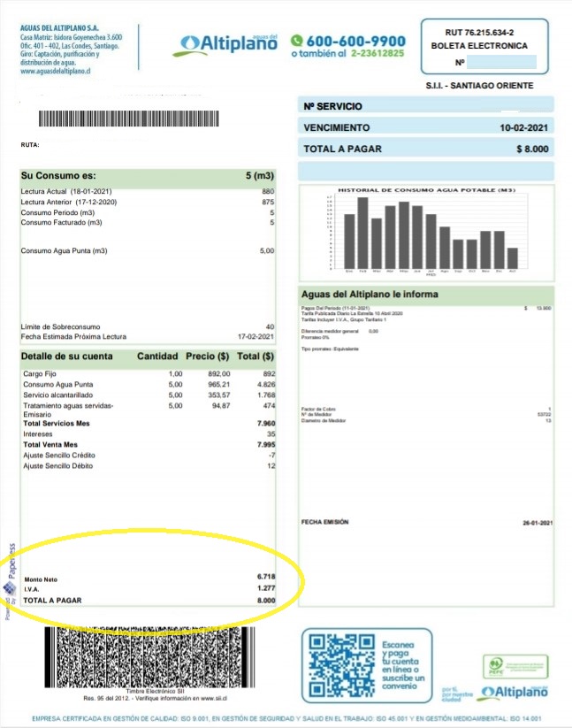Click the Precio ($) column header
572x728 pixels.
click(x=208, y=356)
